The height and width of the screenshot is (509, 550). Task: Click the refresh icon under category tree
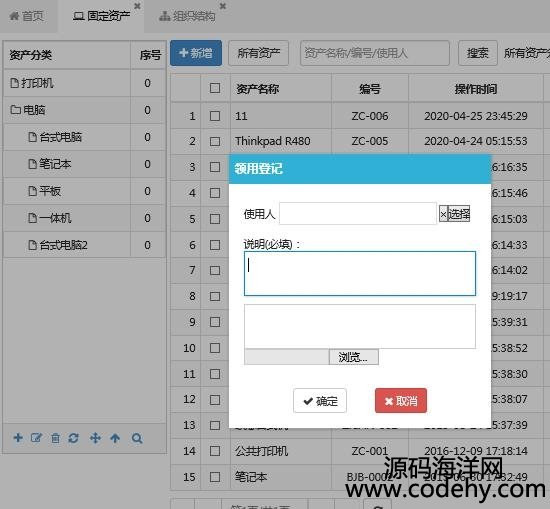tap(74, 438)
